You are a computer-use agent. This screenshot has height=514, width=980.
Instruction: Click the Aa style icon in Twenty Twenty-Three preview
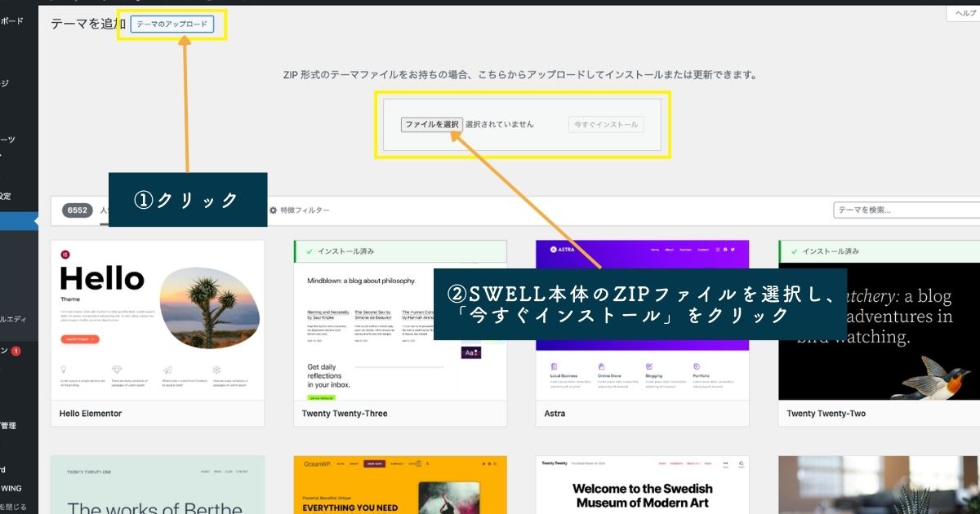471,352
